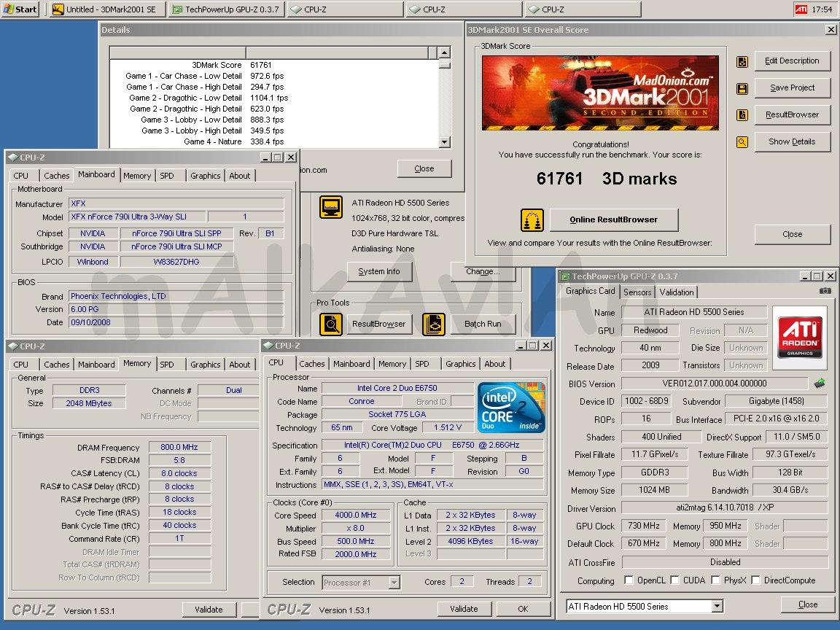Click the Intel Core 2 Duo inside logo
The width and height of the screenshot is (840, 630).
pyautogui.click(x=511, y=408)
